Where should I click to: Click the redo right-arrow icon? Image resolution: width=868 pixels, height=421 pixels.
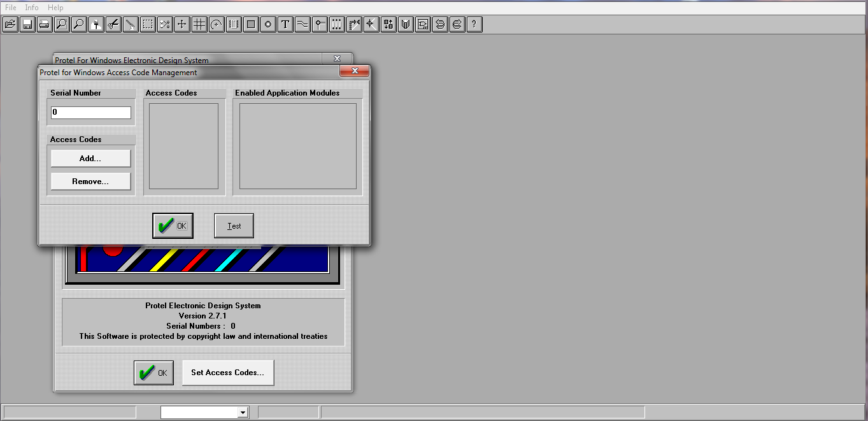point(457,24)
